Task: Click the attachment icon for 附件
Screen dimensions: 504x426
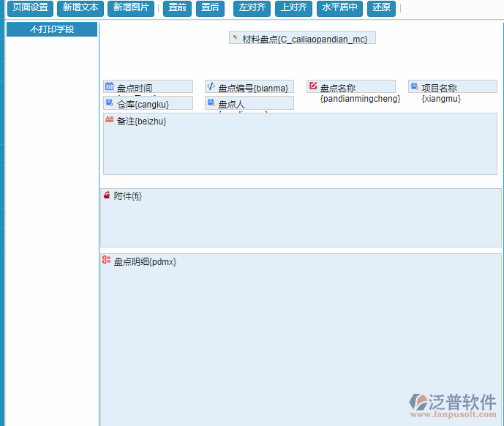Action: (107, 195)
